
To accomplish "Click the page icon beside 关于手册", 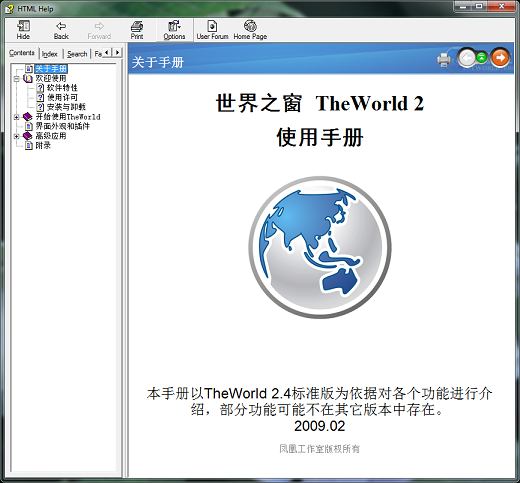I will coord(29,69).
